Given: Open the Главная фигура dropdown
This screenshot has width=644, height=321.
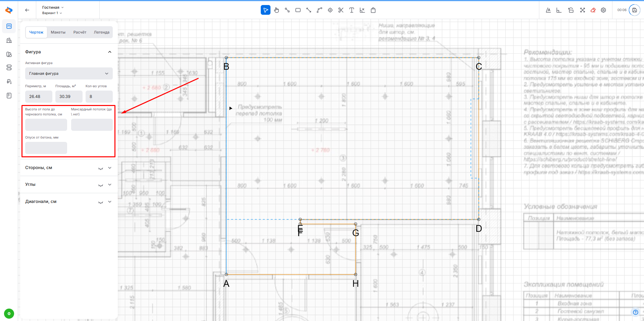Looking at the screenshot, I should [69, 73].
